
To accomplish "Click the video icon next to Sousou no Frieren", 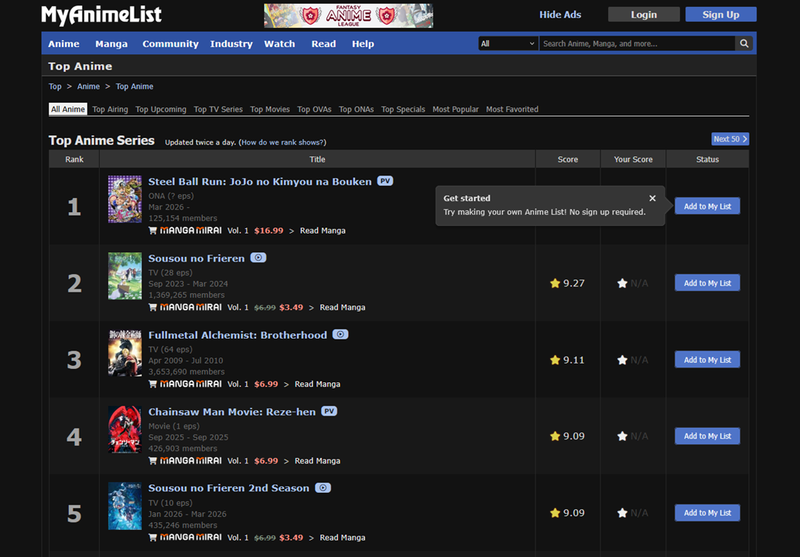I will [257, 258].
